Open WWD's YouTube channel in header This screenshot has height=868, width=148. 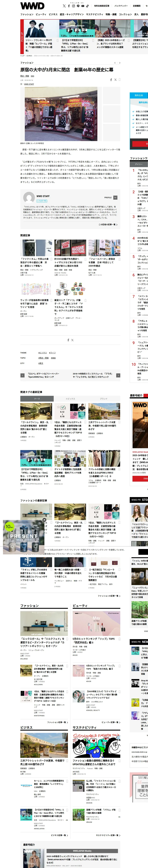[x=83, y=6]
